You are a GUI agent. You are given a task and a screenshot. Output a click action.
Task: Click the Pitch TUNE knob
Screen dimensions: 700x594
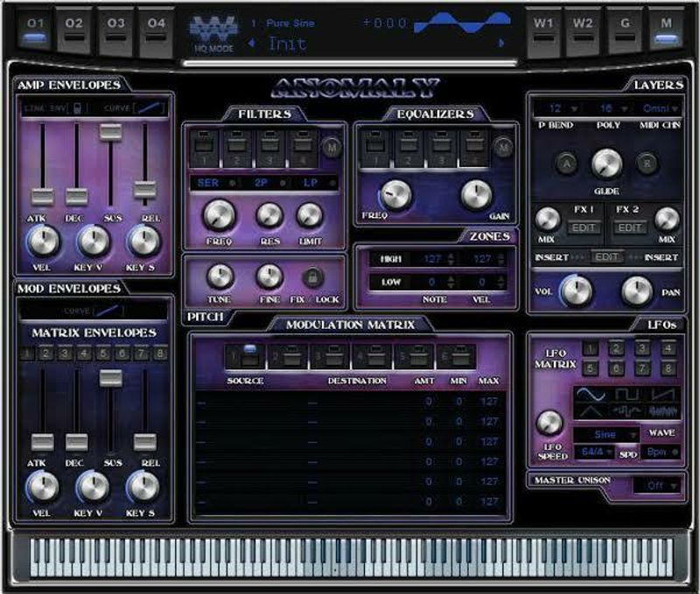[220, 276]
